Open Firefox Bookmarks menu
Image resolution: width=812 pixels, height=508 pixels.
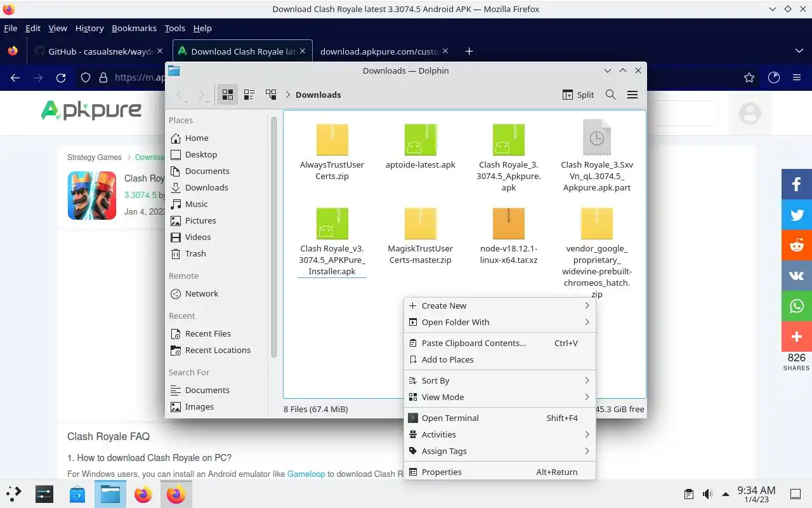click(x=134, y=28)
